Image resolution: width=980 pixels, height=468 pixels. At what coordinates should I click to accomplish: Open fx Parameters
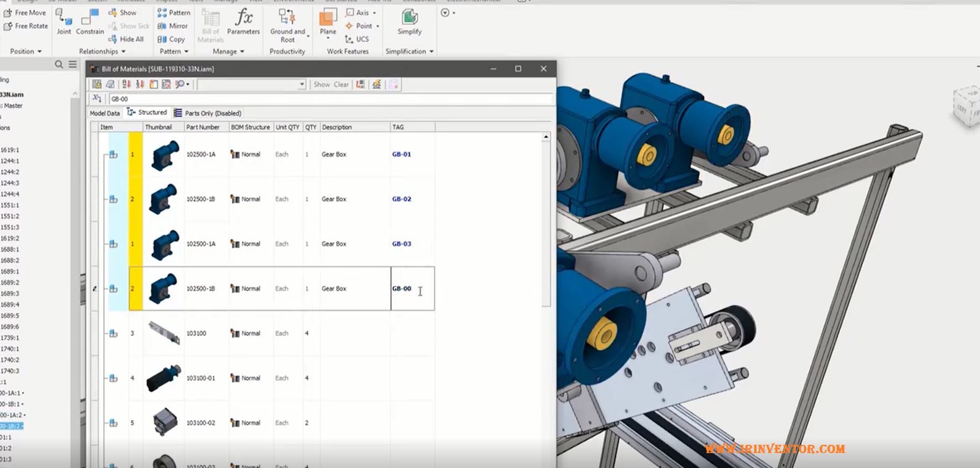tap(243, 22)
